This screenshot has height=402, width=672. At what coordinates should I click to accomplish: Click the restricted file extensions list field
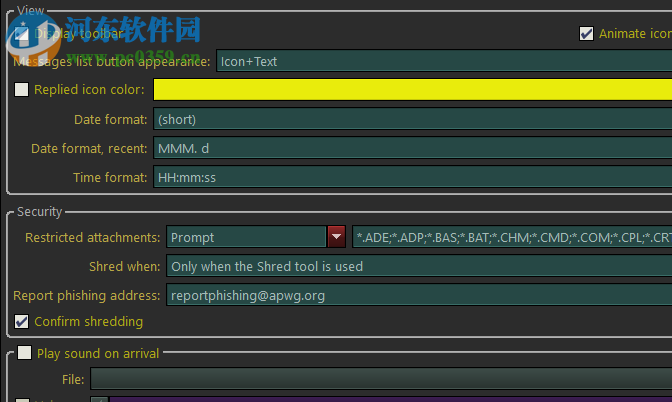(512, 238)
